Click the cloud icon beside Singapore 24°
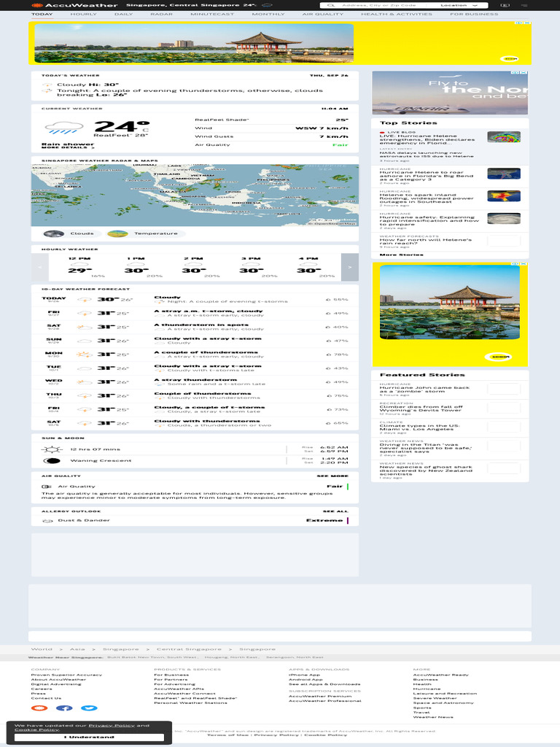 tap(267, 5)
